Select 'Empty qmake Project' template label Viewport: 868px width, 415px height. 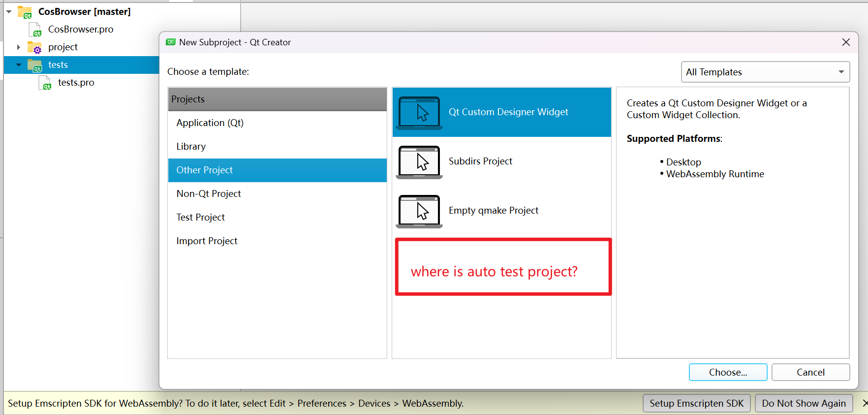click(x=494, y=211)
